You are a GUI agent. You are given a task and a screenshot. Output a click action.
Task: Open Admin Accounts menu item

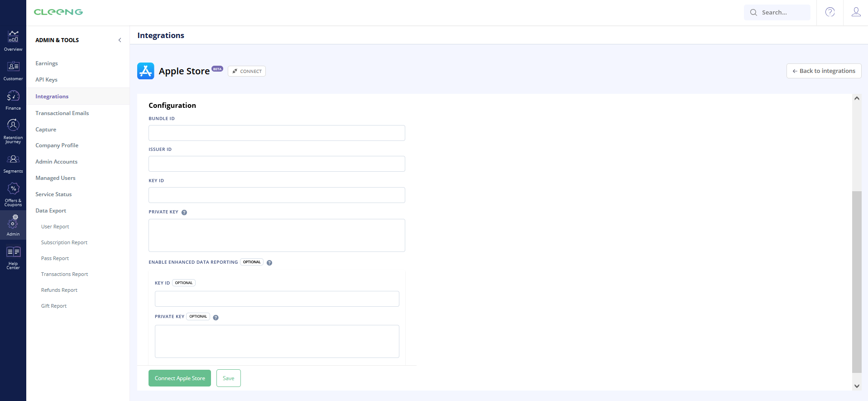[x=56, y=162]
